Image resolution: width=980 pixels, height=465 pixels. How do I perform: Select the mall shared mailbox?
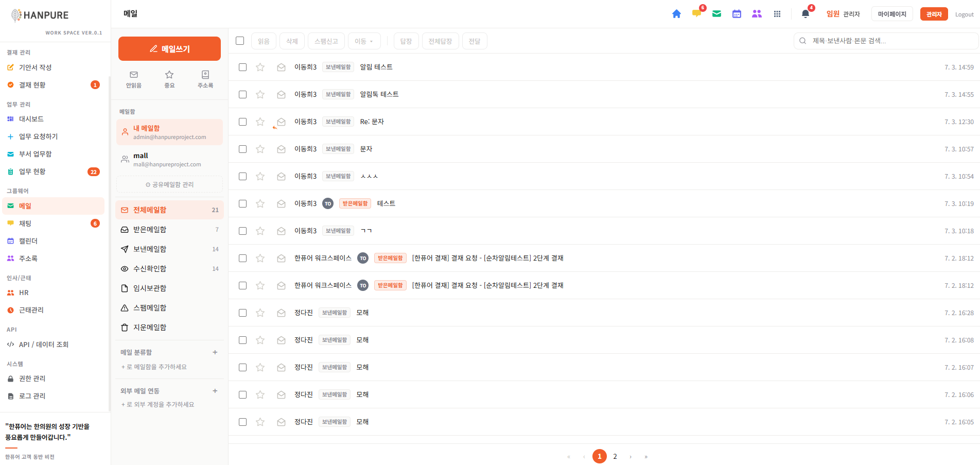pyautogui.click(x=169, y=160)
